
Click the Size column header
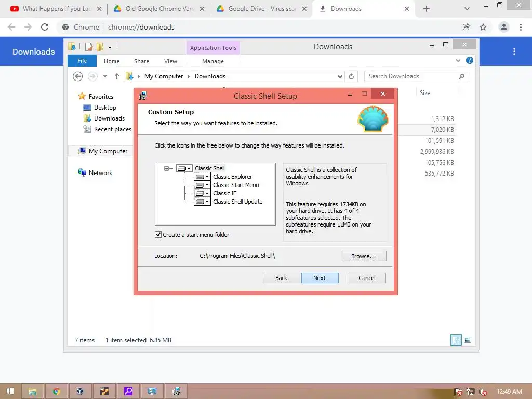436,92
